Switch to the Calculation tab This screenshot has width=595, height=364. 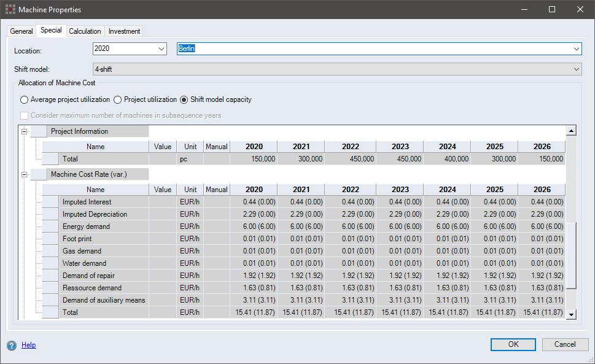point(85,31)
